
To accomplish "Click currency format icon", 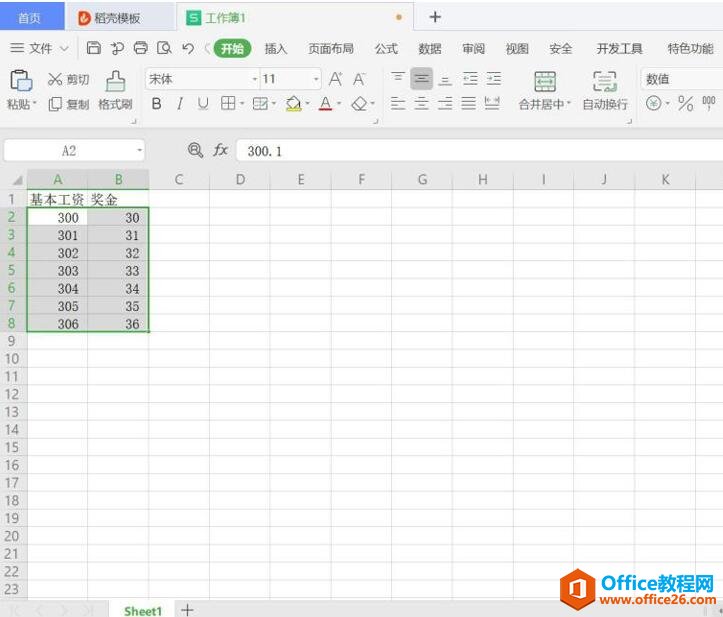I will click(653, 103).
